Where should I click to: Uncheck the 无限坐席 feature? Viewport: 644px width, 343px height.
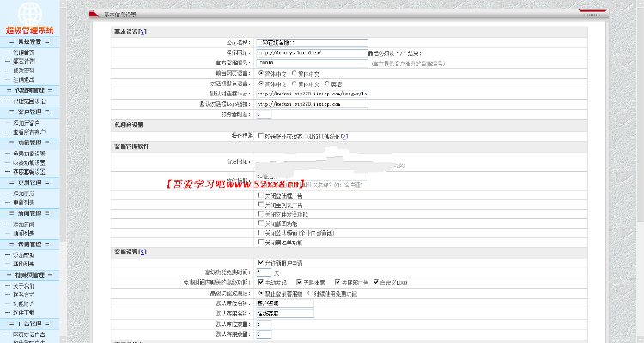(299, 282)
